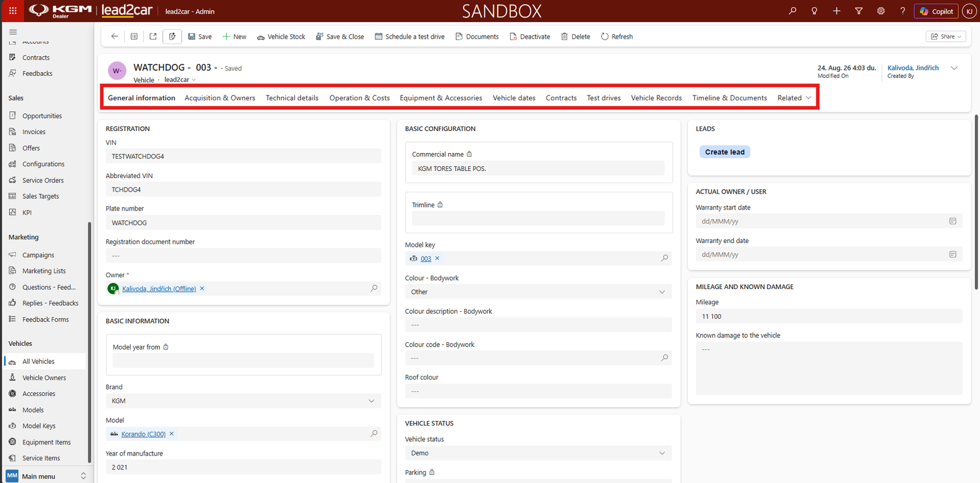Open the settings gear icon
980x483 pixels.
pos(881,11)
